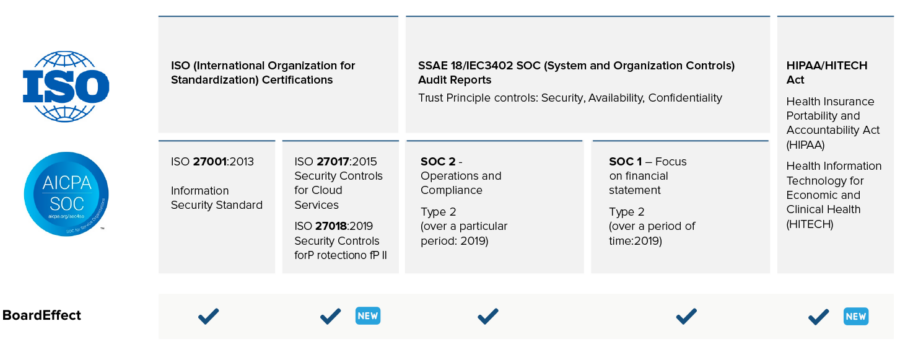Click the NEW badge beside the ISO 27017 checkmark
900x360 pixels.
point(368,316)
